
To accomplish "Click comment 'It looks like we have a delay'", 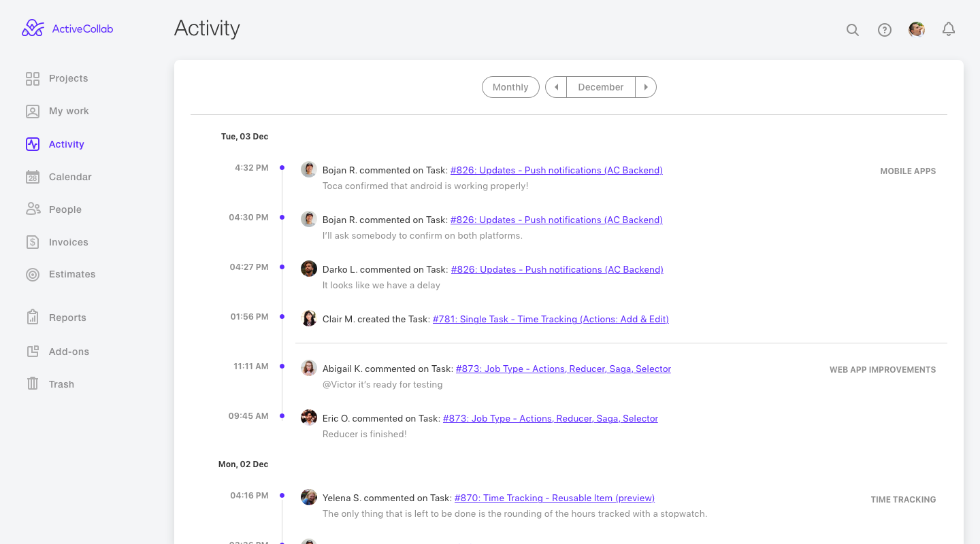I will point(381,285).
